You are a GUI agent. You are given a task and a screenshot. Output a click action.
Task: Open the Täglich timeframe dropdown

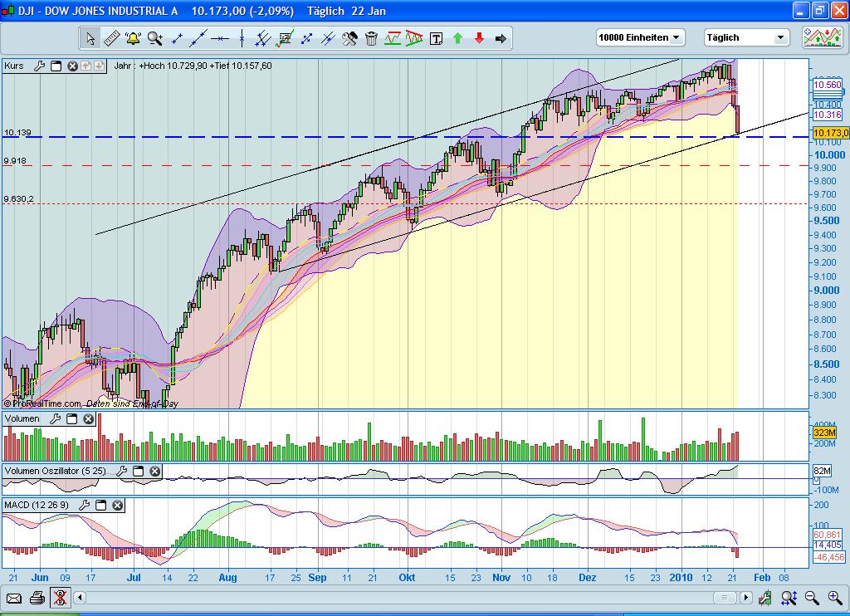779,37
